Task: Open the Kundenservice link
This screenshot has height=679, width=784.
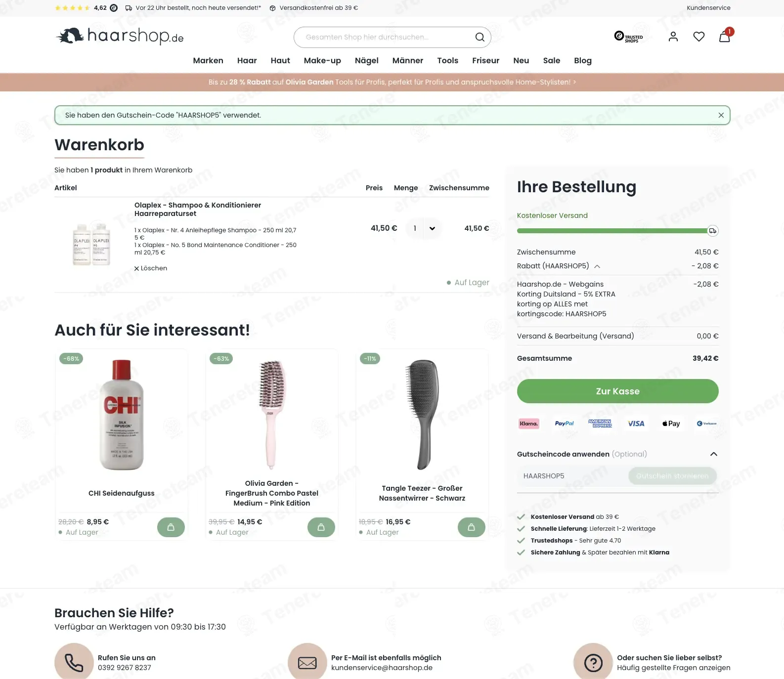Action: click(708, 8)
